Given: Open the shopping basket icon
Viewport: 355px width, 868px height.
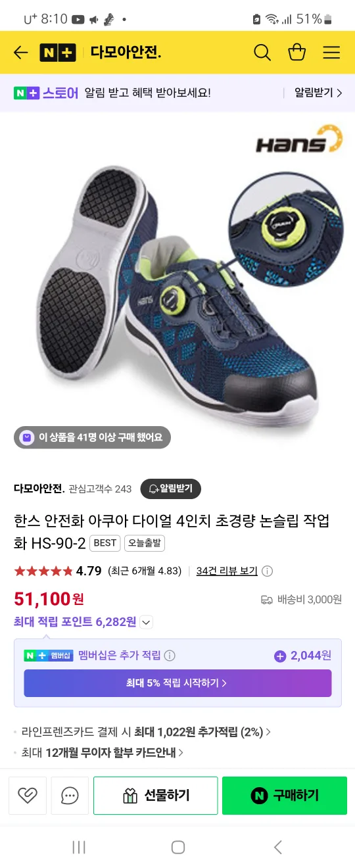Looking at the screenshot, I should (x=297, y=53).
